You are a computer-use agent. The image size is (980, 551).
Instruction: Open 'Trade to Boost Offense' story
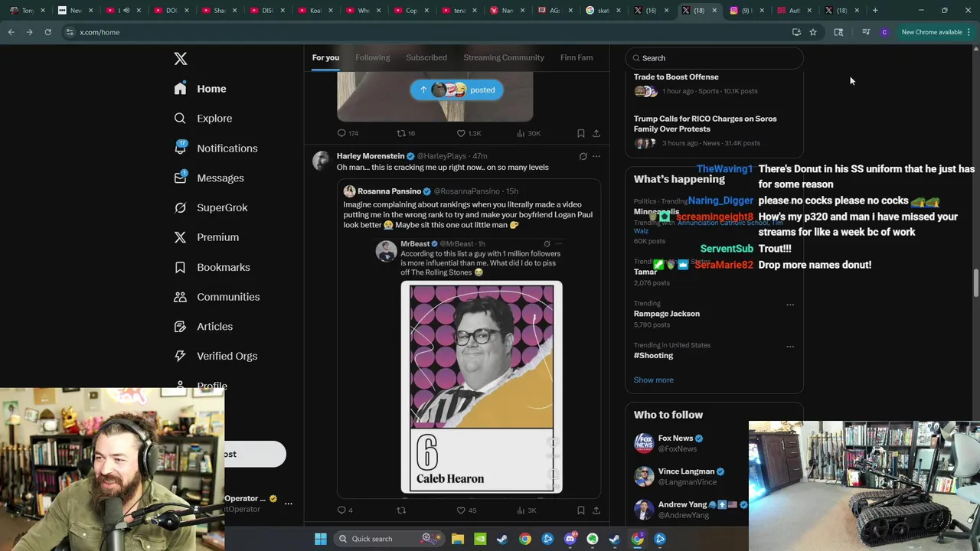[676, 77]
